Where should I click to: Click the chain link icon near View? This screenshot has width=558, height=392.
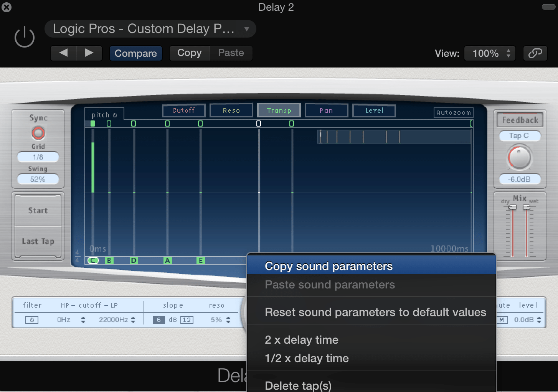tap(535, 53)
